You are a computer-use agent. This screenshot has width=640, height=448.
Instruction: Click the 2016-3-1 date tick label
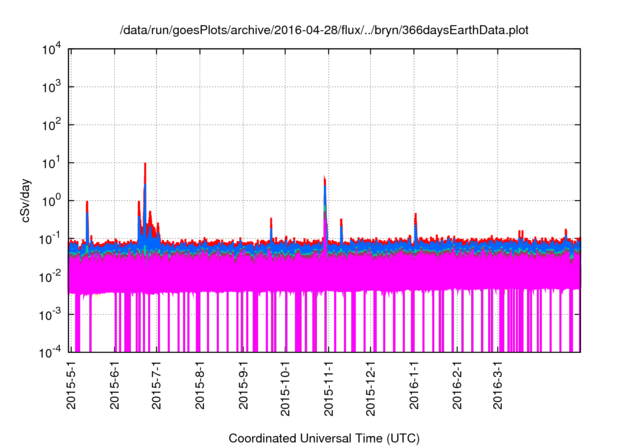coord(498,385)
